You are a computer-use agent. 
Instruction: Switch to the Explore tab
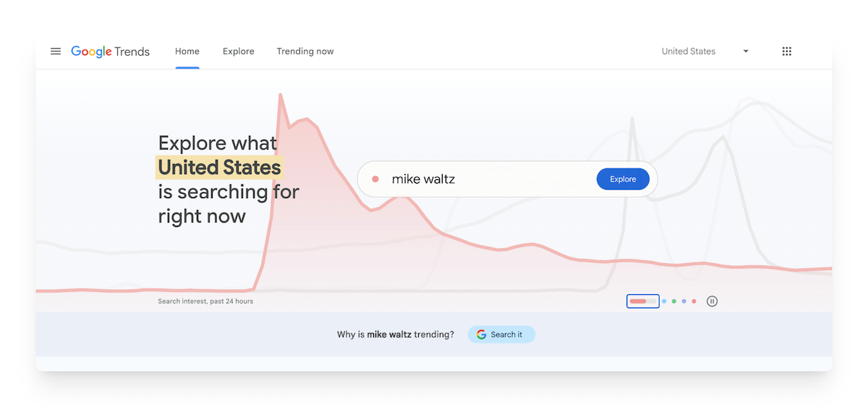point(239,51)
